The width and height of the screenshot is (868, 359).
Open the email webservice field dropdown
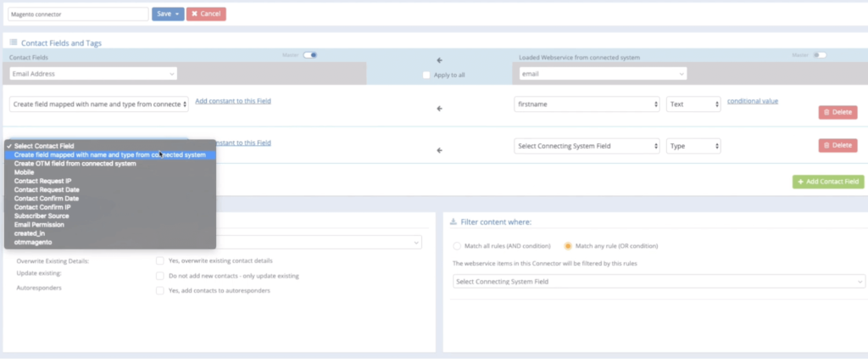[x=603, y=74]
